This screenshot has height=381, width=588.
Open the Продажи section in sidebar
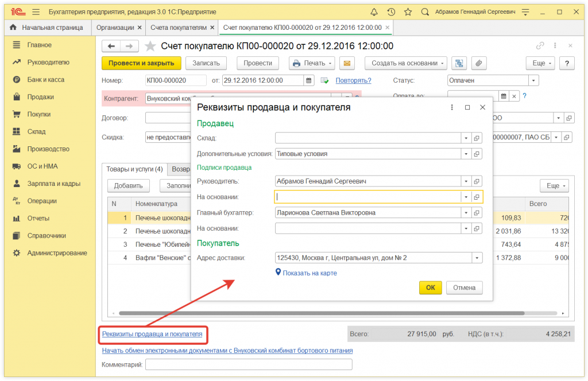(x=40, y=97)
